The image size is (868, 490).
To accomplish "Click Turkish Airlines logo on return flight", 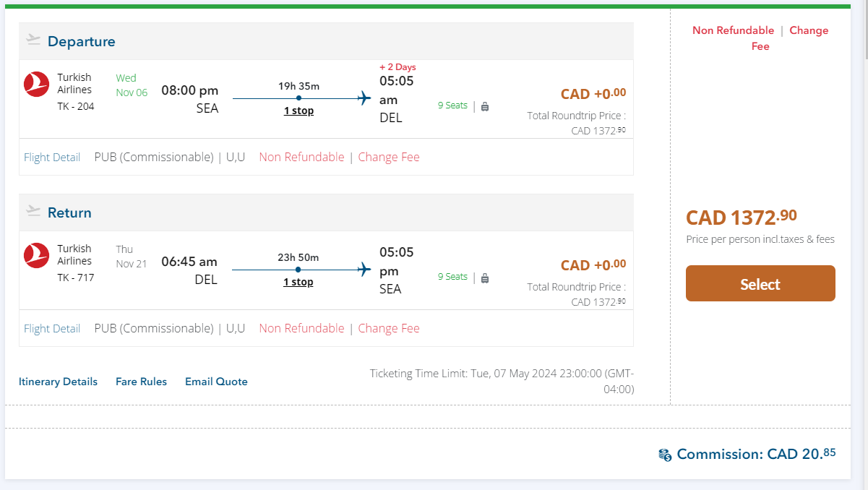I will [36, 256].
